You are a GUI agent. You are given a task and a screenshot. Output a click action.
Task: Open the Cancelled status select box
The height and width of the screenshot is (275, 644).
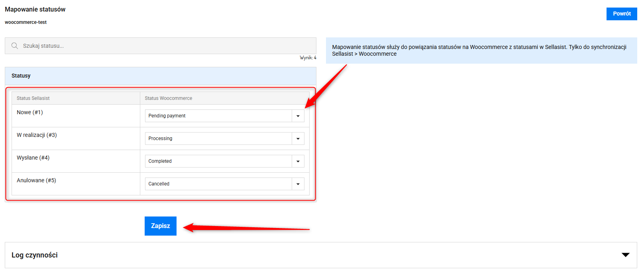point(218,184)
